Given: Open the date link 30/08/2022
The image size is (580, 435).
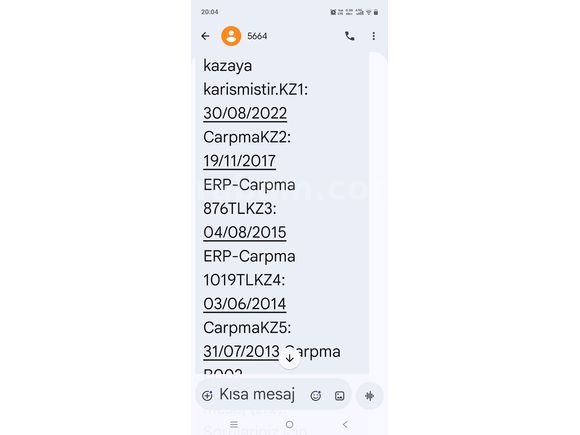Looking at the screenshot, I should tap(245, 113).
